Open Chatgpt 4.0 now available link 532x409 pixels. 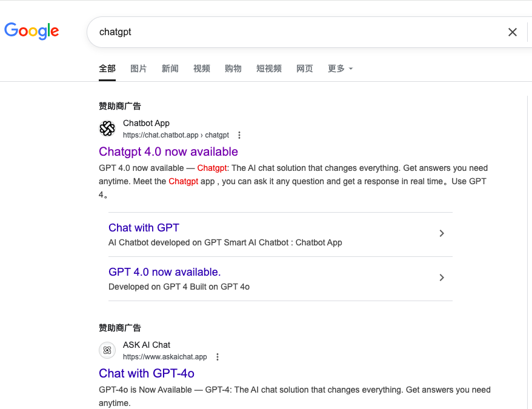click(168, 151)
